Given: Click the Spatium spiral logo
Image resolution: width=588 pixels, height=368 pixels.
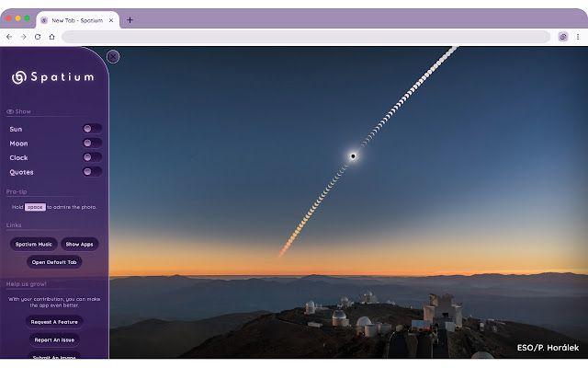Looking at the screenshot, I should 19,77.
